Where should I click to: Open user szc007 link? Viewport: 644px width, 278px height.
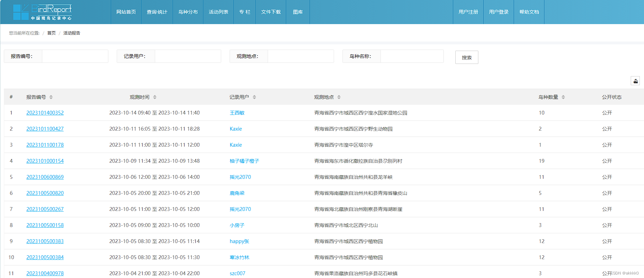237,273
